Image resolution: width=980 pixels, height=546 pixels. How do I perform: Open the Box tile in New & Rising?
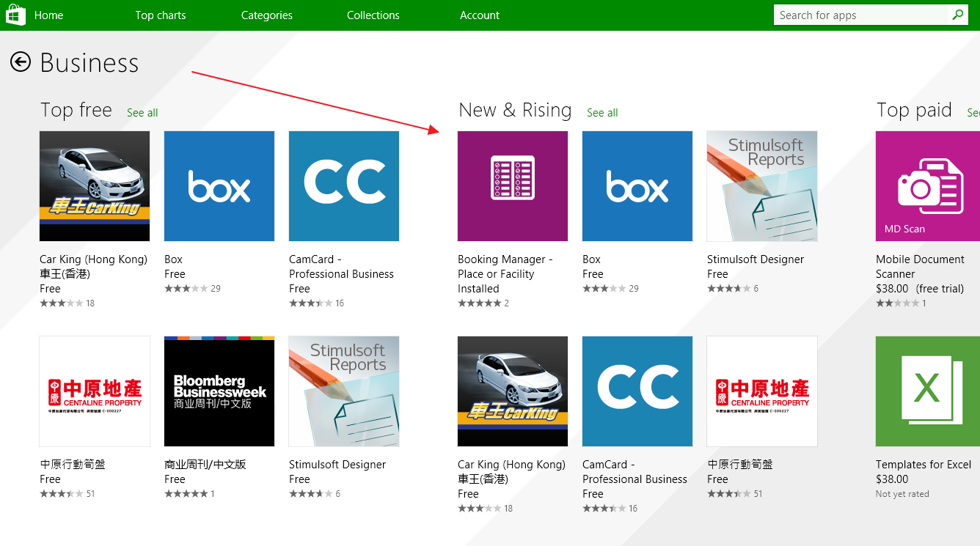(637, 186)
